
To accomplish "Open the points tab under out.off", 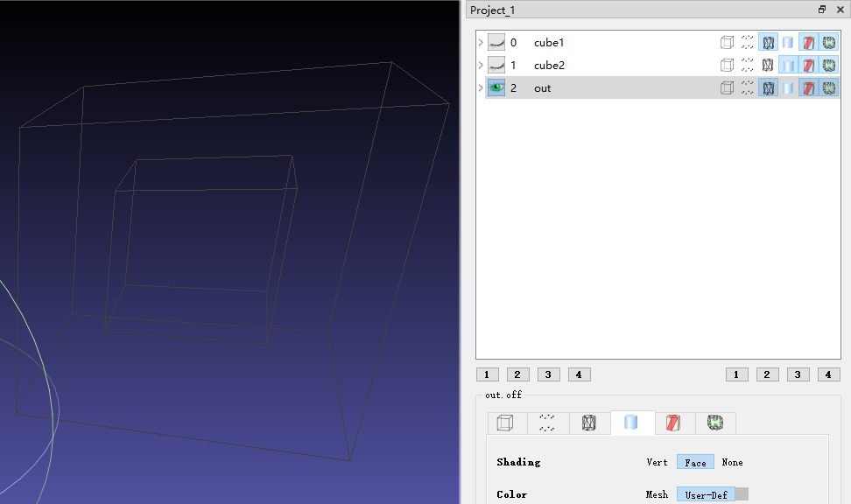I will click(547, 423).
